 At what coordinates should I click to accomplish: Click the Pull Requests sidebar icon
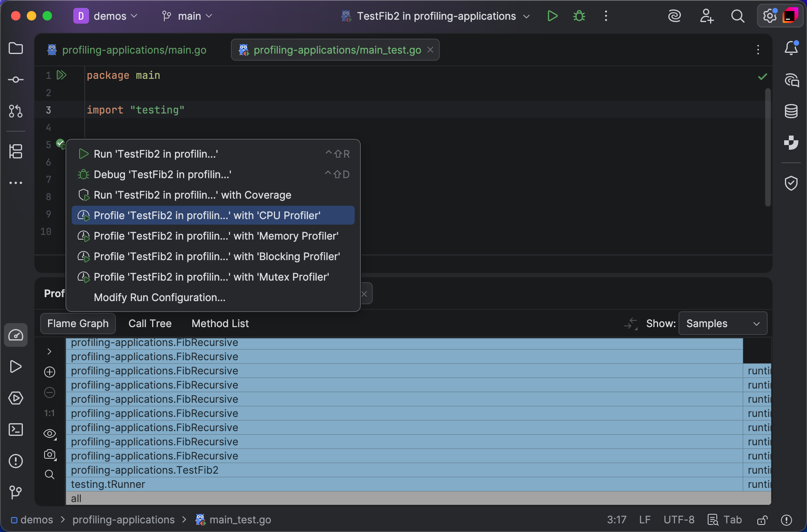click(16, 111)
